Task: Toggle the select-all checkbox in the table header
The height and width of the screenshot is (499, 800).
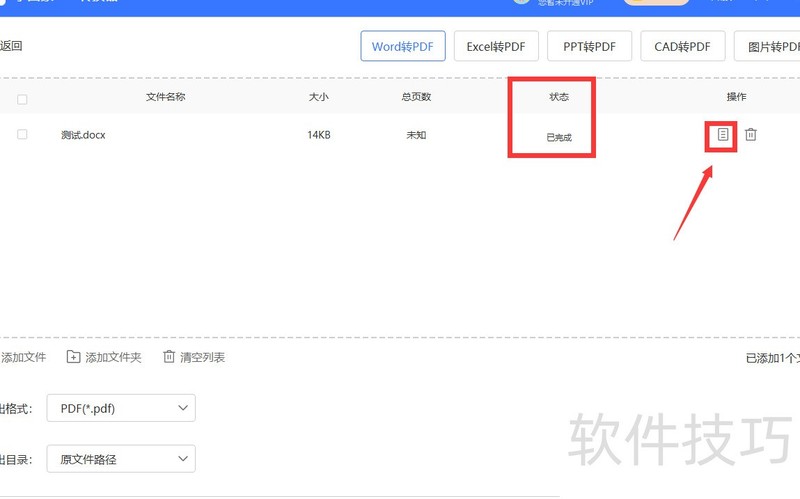Action: (23, 99)
